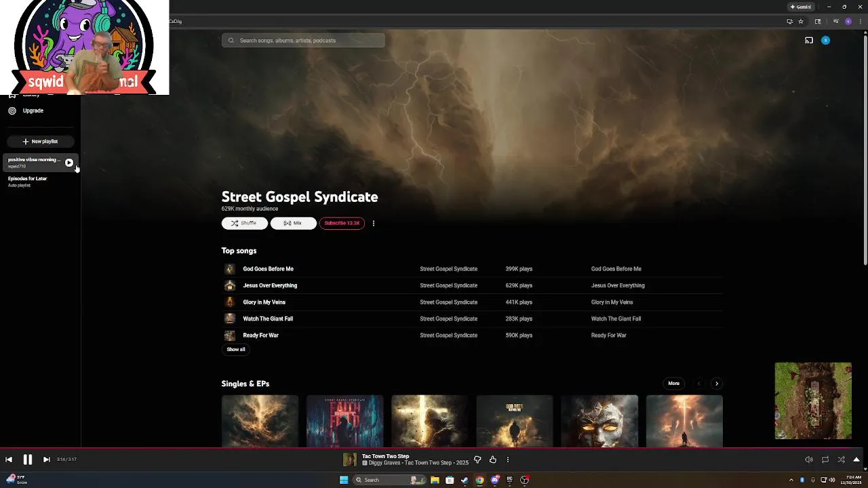This screenshot has width=868, height=488.
Task: Click Upgrade in sidebar
Action: (x=33, y=110)
